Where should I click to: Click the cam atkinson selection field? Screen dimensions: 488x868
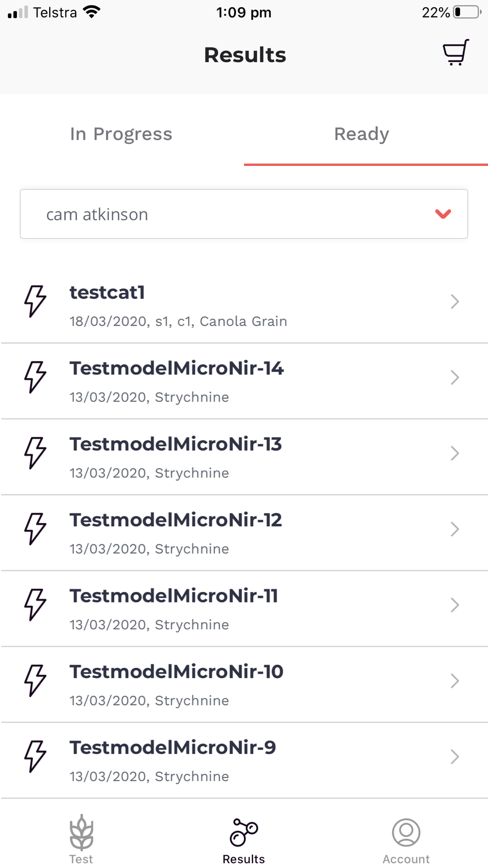coord(244,214)
